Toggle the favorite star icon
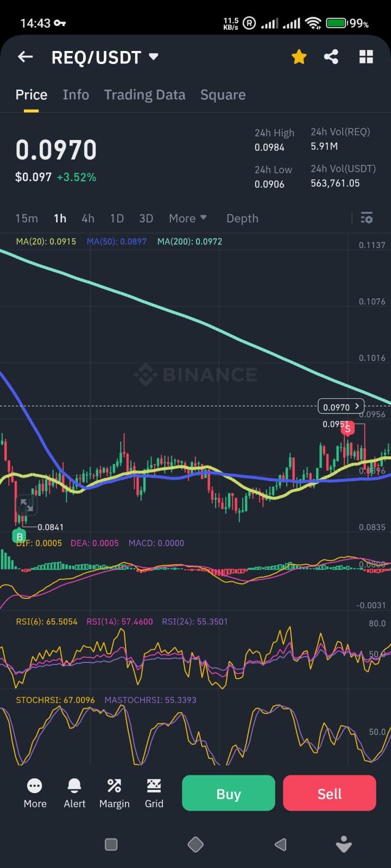The width and height of the screenshot is (391, 868). coord(299,56)
